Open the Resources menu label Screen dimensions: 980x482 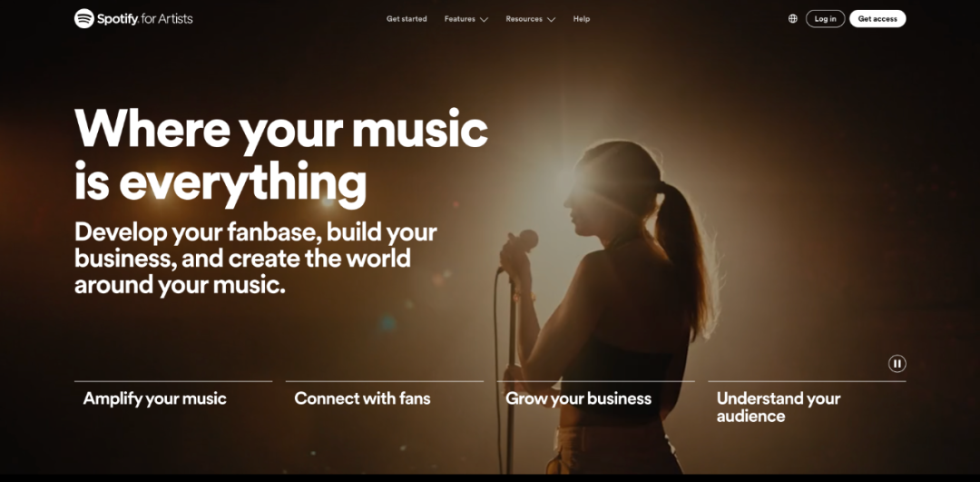[524, 19]
